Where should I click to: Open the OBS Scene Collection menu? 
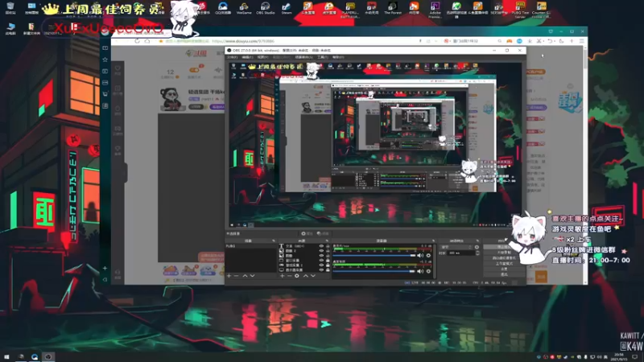[304, 57]
